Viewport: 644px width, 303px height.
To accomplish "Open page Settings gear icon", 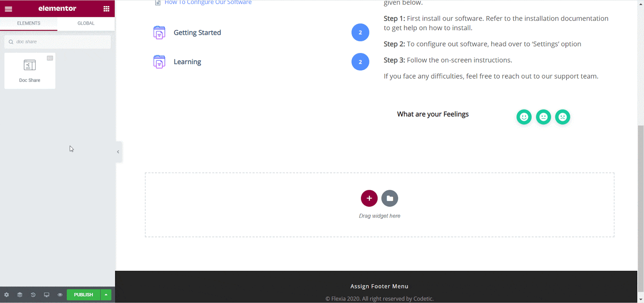I will coord(6,295).
